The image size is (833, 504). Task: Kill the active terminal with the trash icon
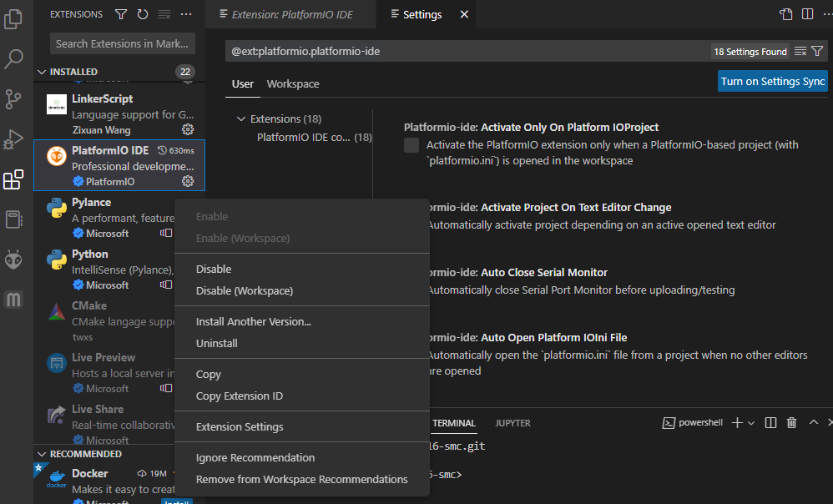pos(791,422)
